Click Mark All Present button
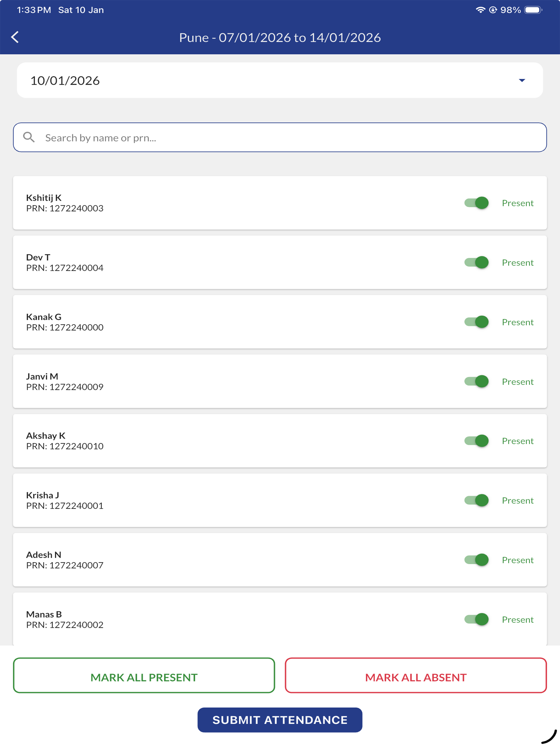560x747 pixels. click(144, 675)
